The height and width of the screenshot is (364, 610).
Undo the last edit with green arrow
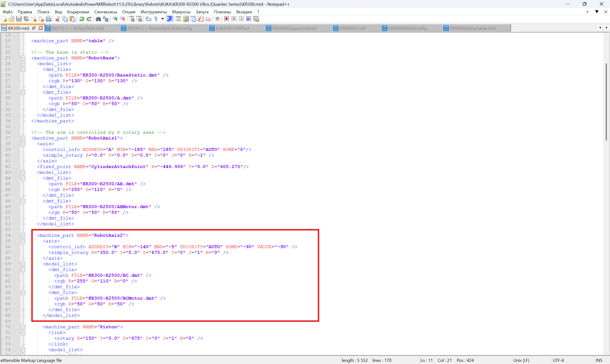[x=82, y=19]
